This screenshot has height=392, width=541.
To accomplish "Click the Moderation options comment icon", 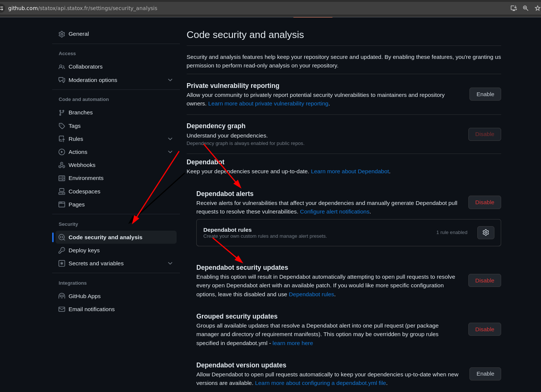I will click(x=62, y=80).
